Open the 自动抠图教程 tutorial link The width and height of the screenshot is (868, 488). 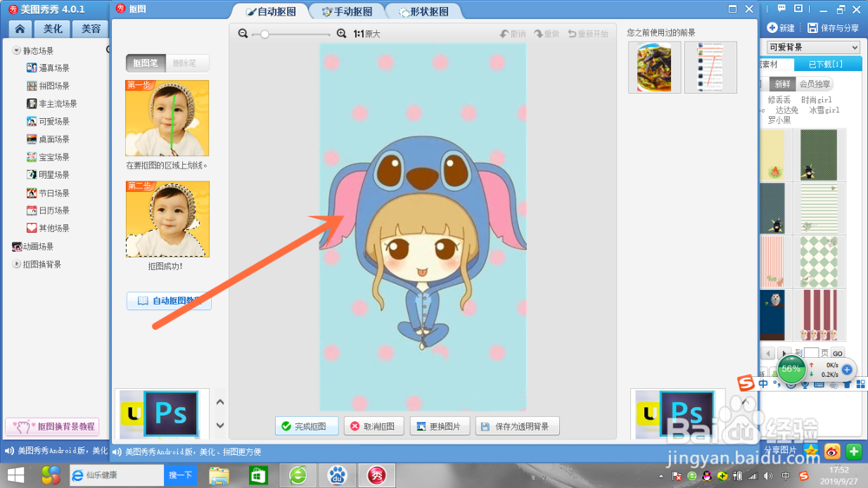(x=169, y=300)
